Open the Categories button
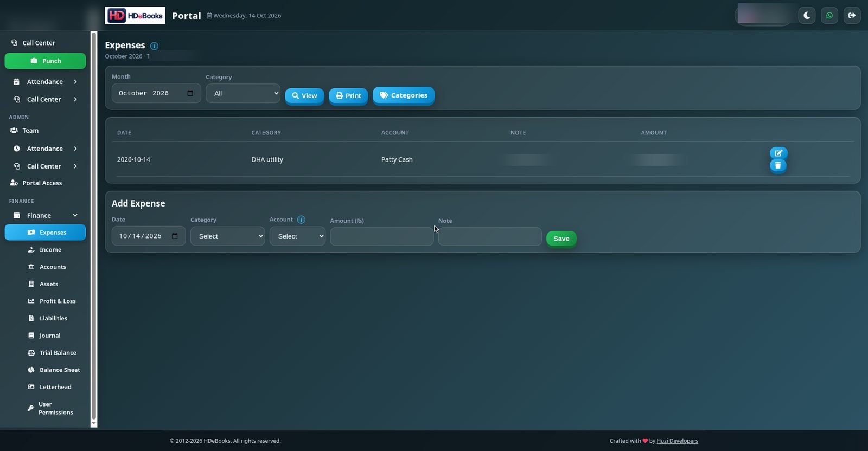The image size is (868, 451). (x=404, y=95)
